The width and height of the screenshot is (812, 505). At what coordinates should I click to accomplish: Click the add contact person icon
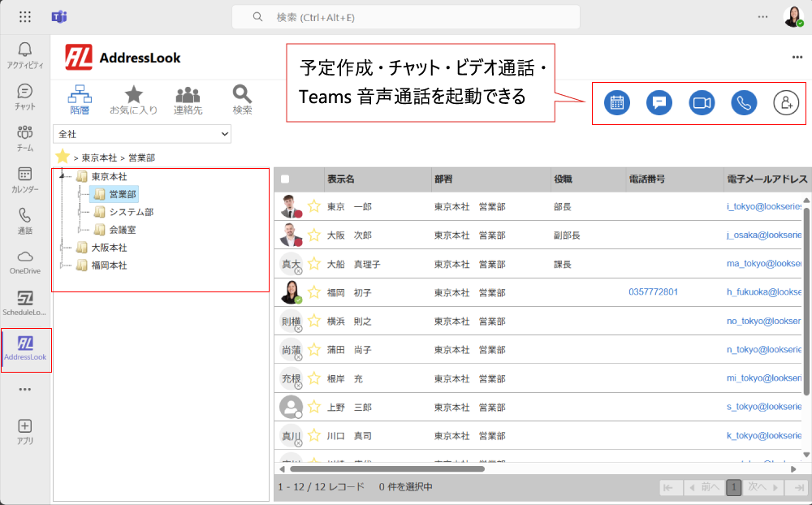click(785, 102)
